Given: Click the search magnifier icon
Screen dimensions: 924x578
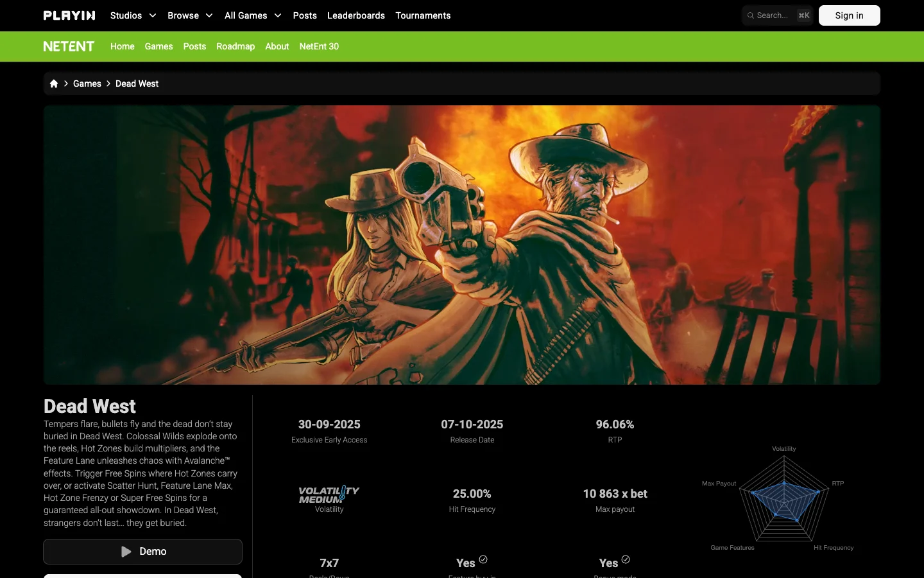Looking at the screenshot, I should (750, 15).
